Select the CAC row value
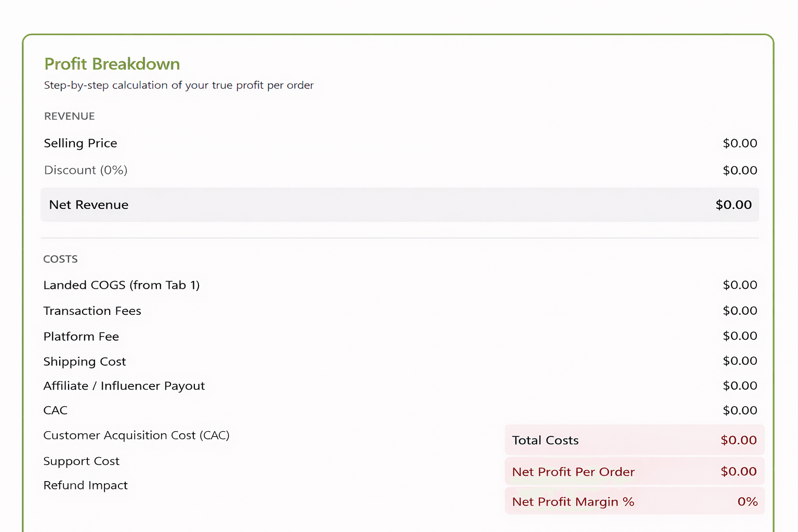Screen dimensions: 798x532 740,410
